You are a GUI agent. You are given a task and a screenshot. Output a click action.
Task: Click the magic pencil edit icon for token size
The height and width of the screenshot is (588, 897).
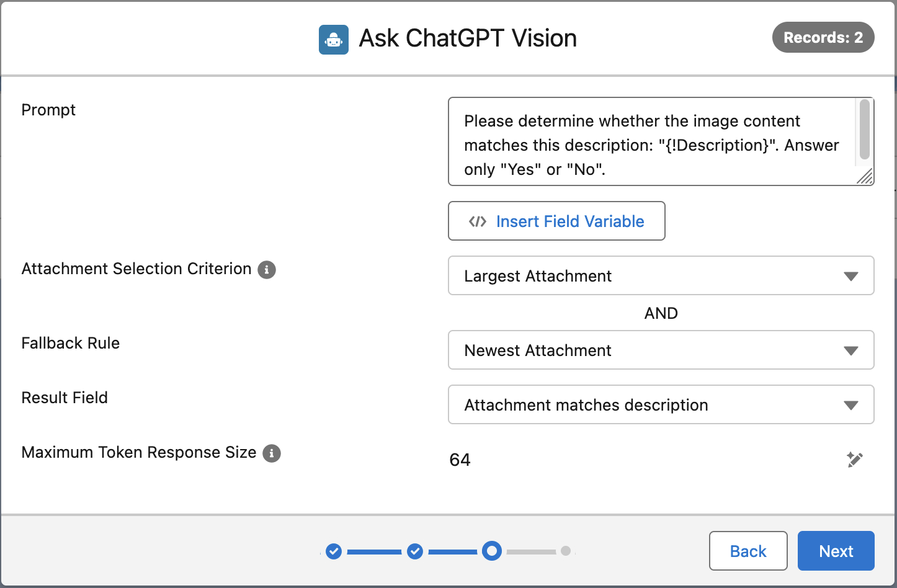[x=855, y=460]
